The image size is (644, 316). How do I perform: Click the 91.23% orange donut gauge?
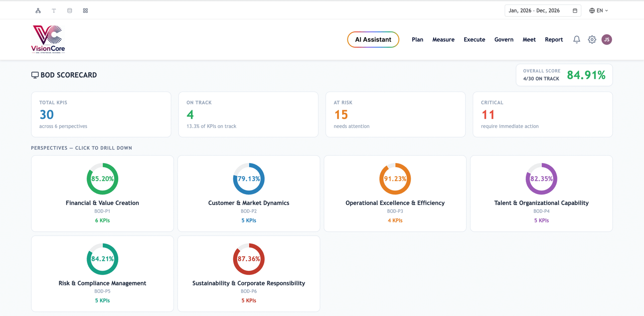point(395,179)
